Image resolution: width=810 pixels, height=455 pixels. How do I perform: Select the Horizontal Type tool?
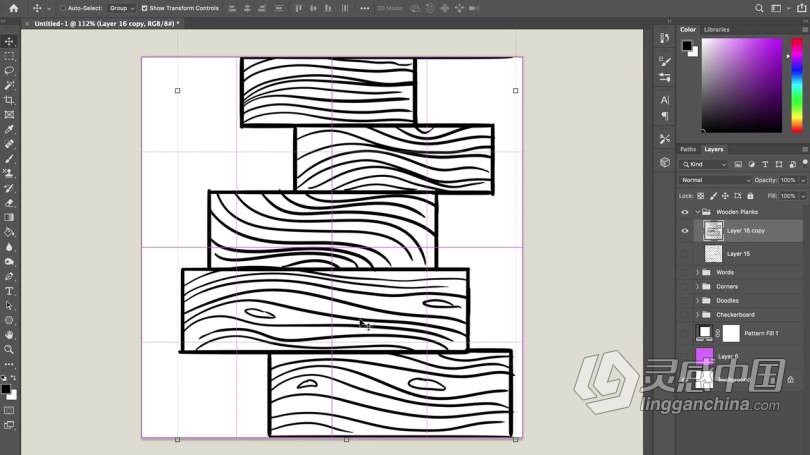coord(9,291)
